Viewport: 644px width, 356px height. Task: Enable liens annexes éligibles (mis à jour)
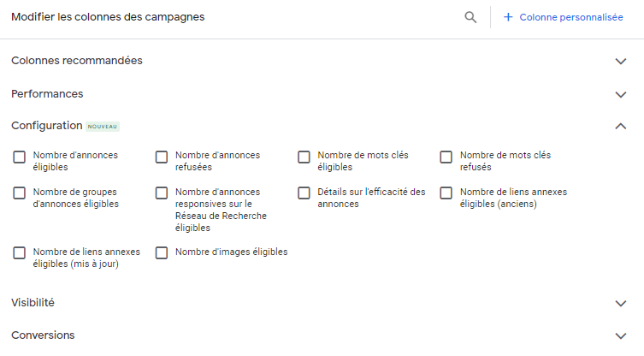[x=20, y=253]
